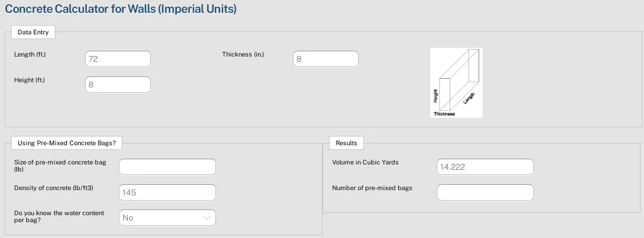Click the Volume in Cubic Yards result field

click(485, 167)
